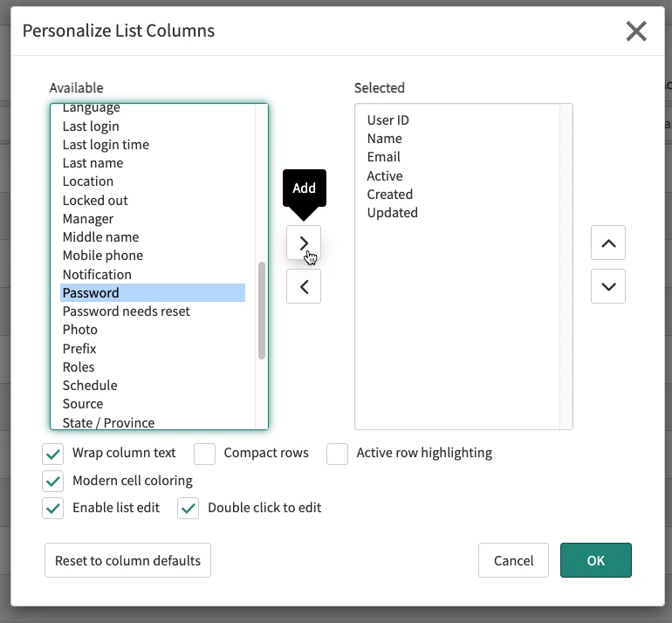The image size is (672, 623).
Task: Enable Compact rows checkbox
Action: (x=204, y=454)
